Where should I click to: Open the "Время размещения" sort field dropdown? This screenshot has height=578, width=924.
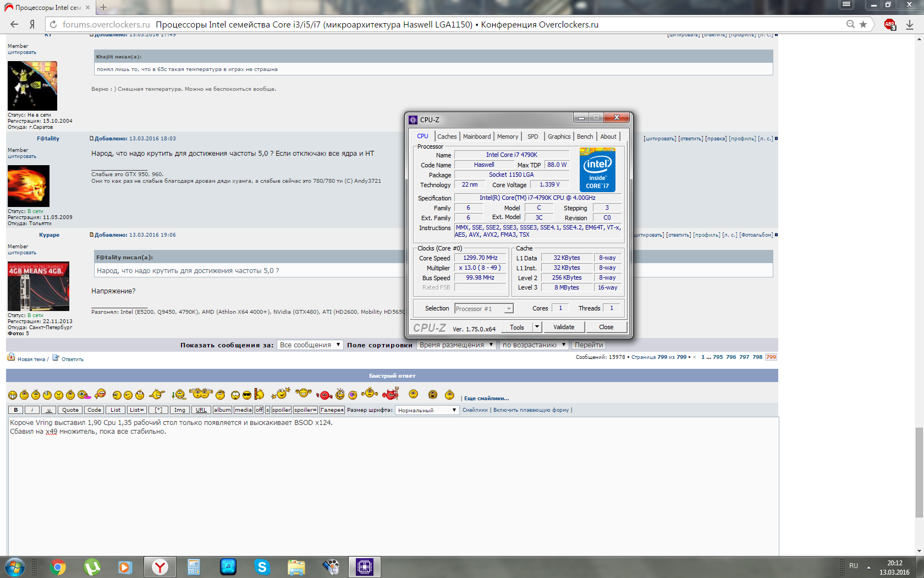[x=456, y=345]
